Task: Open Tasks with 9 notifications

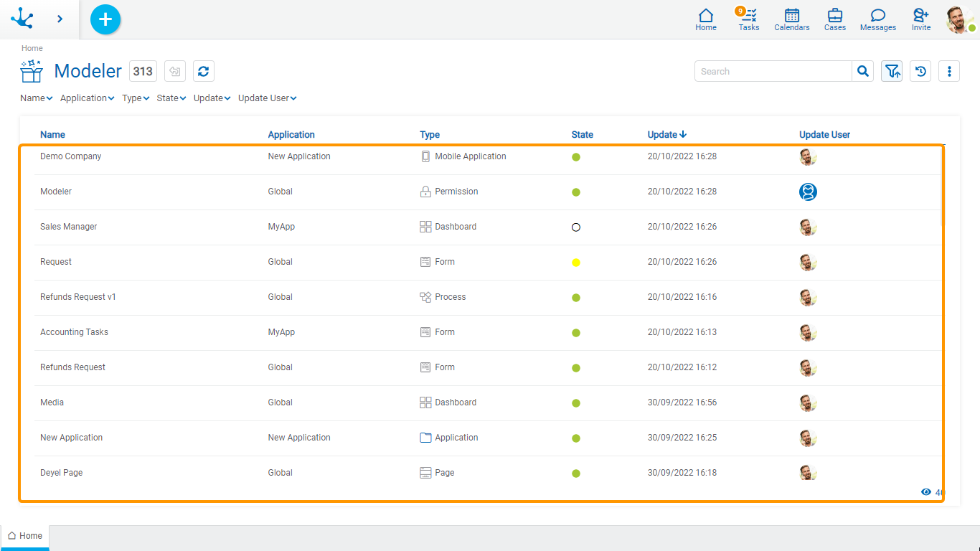Action: [x=748, y=19]
